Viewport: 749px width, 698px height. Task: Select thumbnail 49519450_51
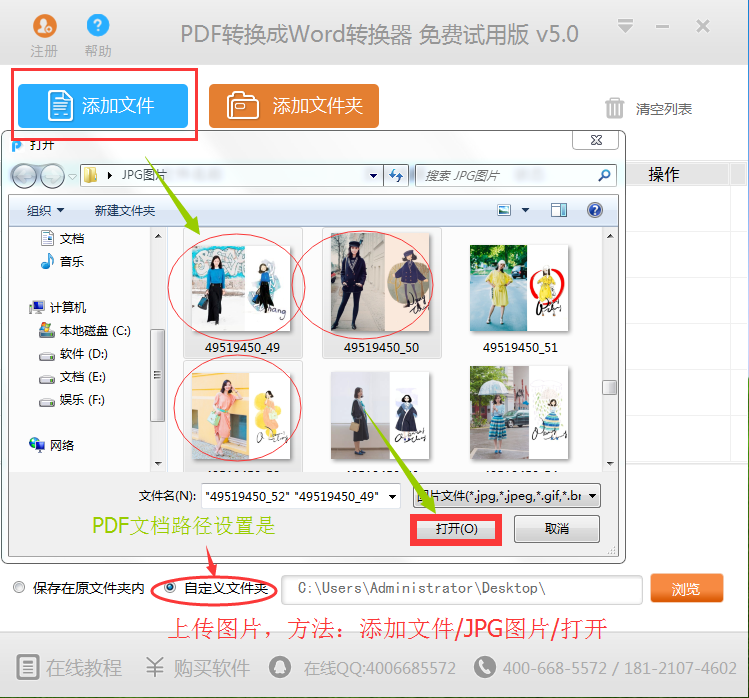point(520,293)
